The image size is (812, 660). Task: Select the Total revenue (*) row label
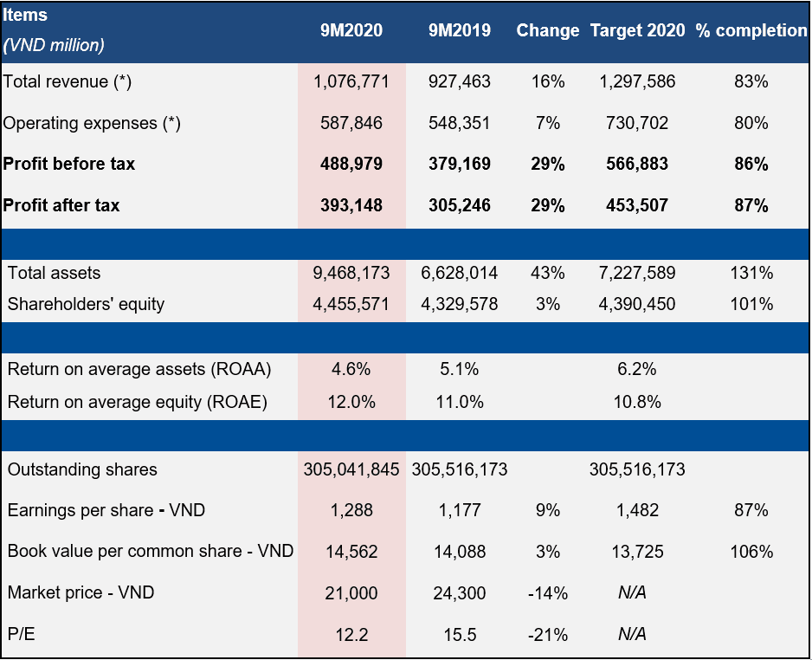pos(68,82)
